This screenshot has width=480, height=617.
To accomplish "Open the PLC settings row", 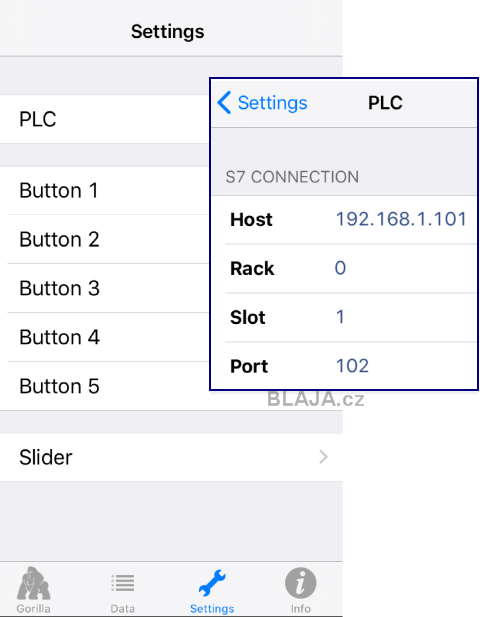I will tap(104, 119).
